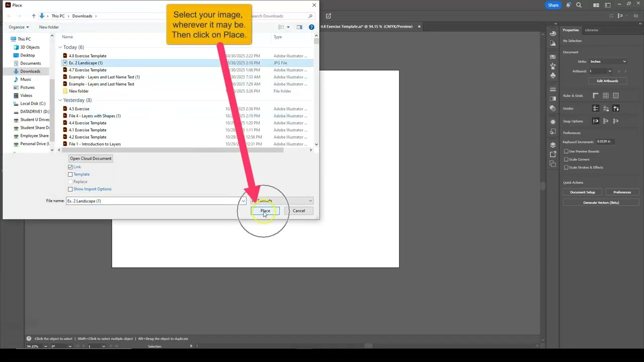
Task: Click the Help icon in Place dialog
Action: 311,27
